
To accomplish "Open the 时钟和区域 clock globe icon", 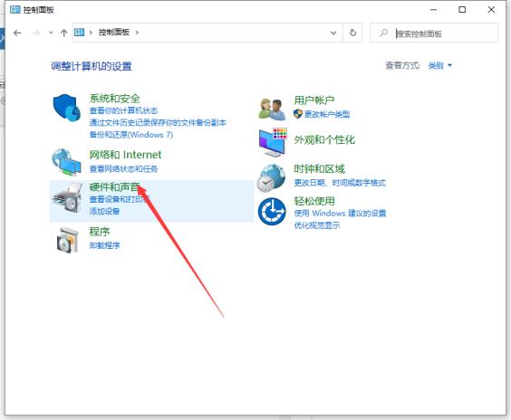I will click(x=271, y=177).
